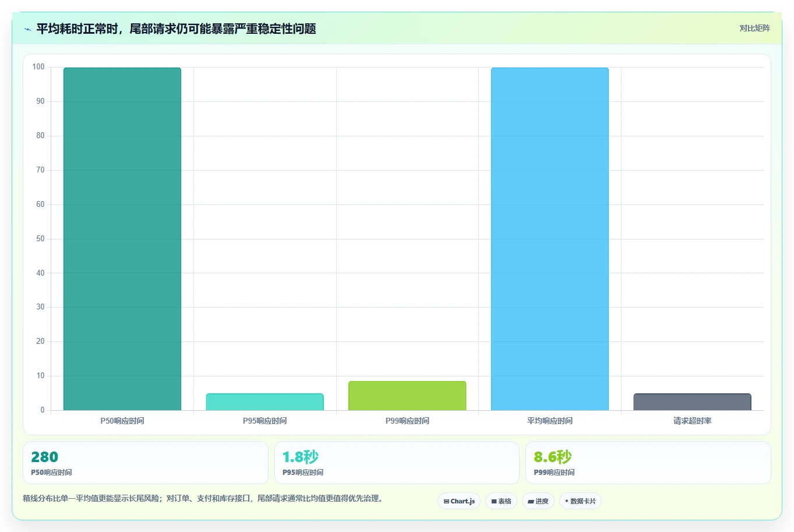Click the P95响应时间 caption under 1.8秒

click(x=303, y=473)
